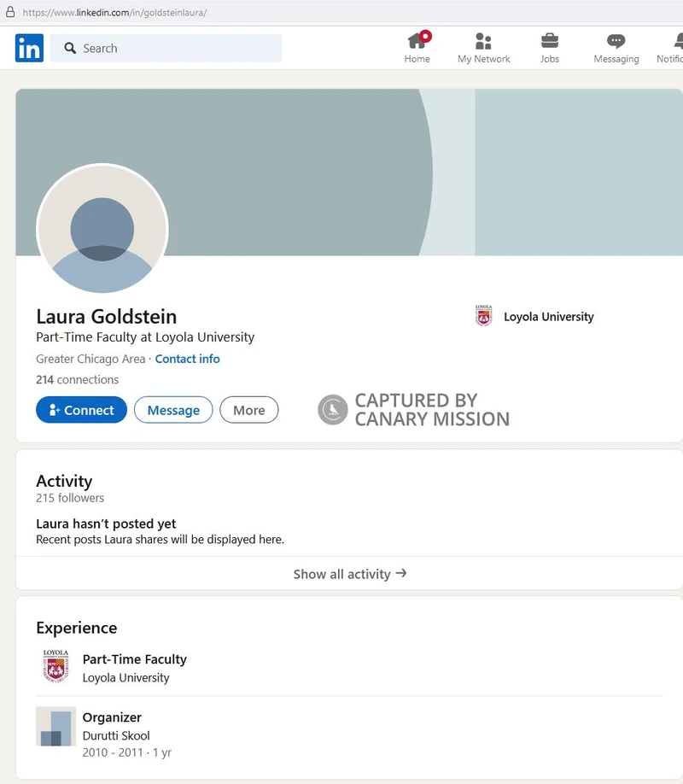Click the Greater Chicago Area location

90,359
